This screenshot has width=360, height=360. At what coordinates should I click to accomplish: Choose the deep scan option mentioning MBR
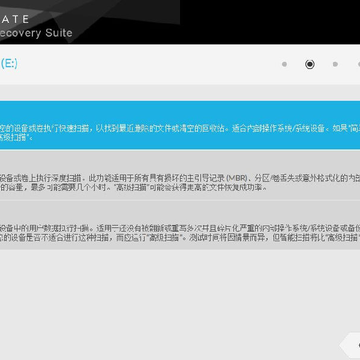tap(180, 175)
